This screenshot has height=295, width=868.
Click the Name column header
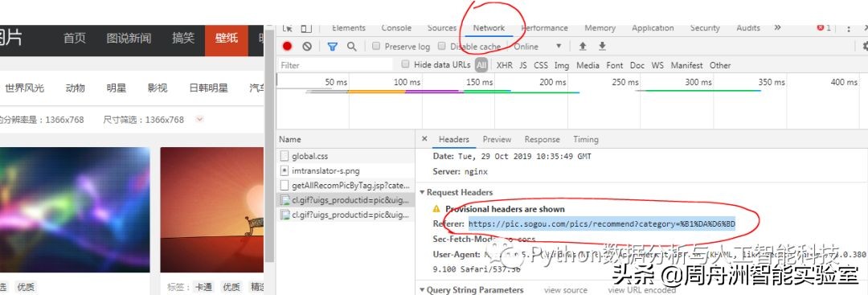(346, 140)
